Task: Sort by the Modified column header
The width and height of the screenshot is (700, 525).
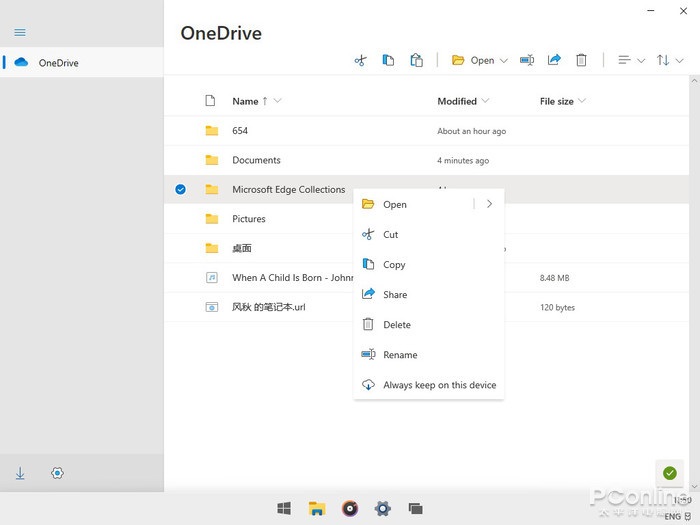Action: click(x=457, y=101)
